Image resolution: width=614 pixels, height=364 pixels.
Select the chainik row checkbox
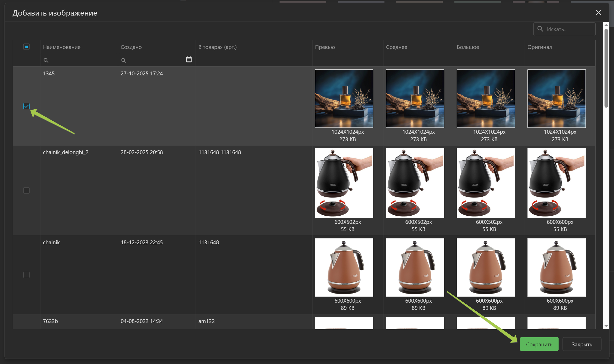point(26,275)
